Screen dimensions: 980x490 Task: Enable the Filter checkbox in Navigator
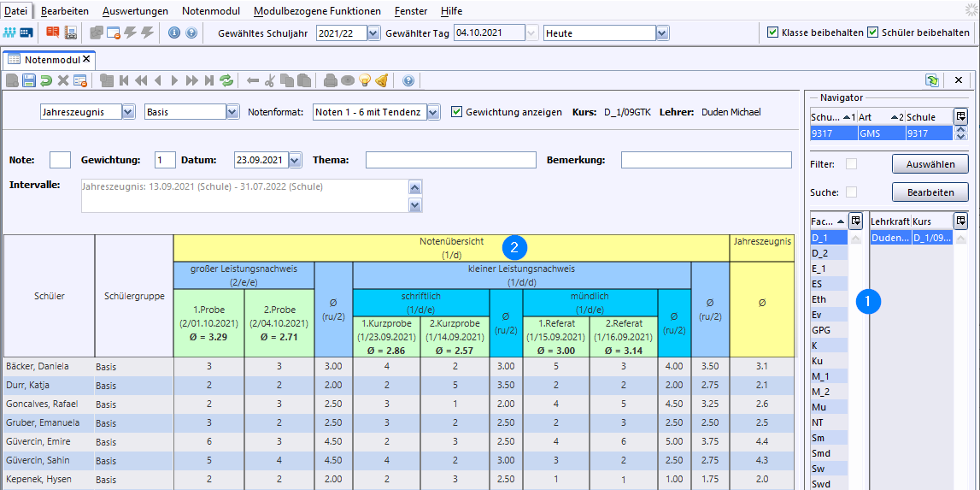pyautogui.click(x=851, y=164)
